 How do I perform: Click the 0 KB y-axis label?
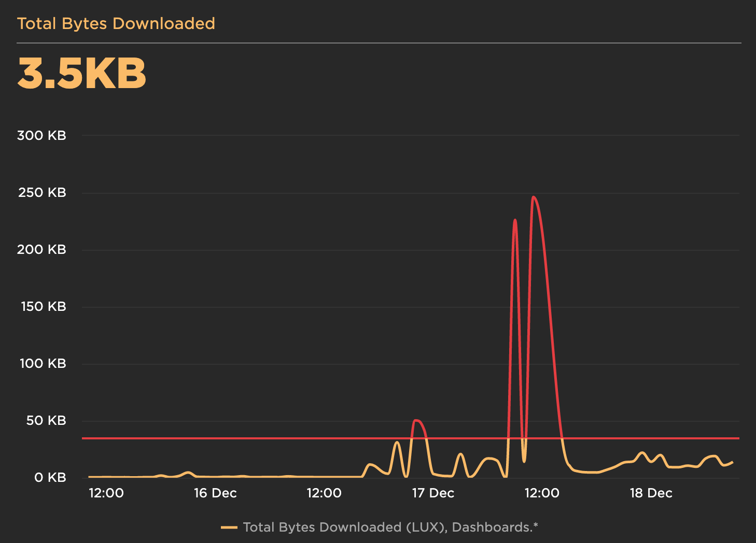(x=50, y=478)
